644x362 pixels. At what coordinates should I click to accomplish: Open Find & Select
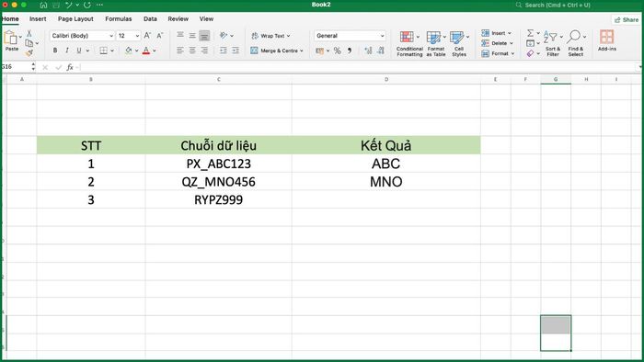[575, 43]
